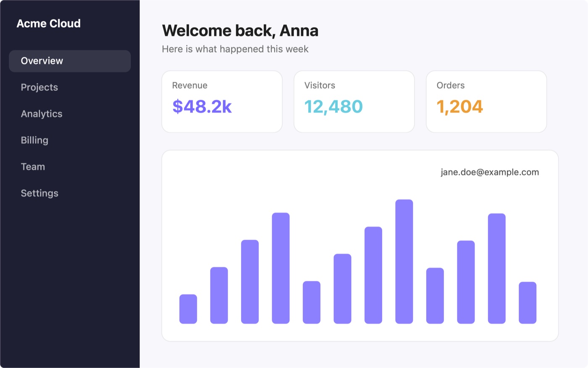This screenshot has height=368, width=588.
Task: Open the Overview section in the sidebar
Action: [x=70, y=61]
